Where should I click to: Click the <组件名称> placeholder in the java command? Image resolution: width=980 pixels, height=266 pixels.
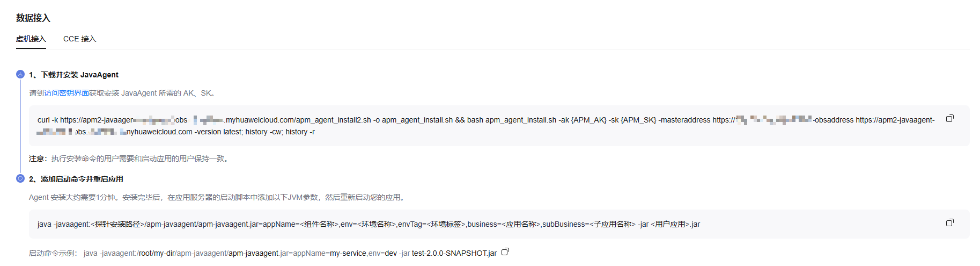click(319, 224)
